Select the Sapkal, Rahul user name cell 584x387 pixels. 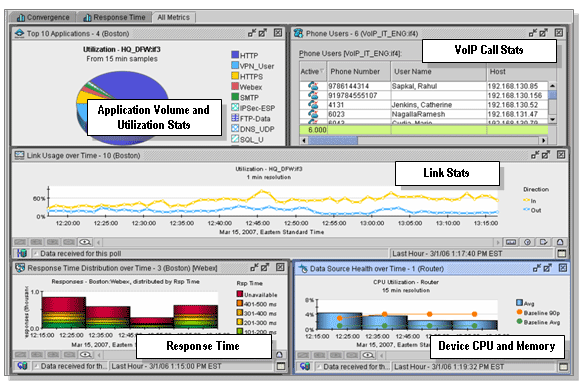(439, 86)
